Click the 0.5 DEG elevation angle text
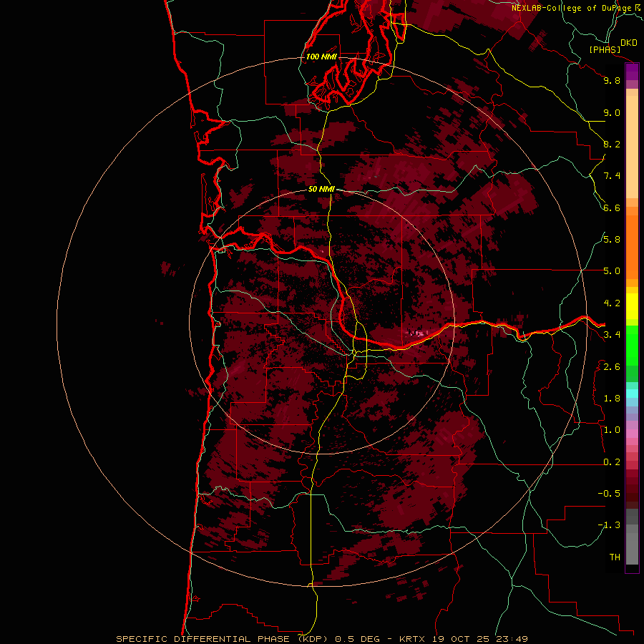The height and width of the screenshot is (644, 644). [x=357, y=639]
